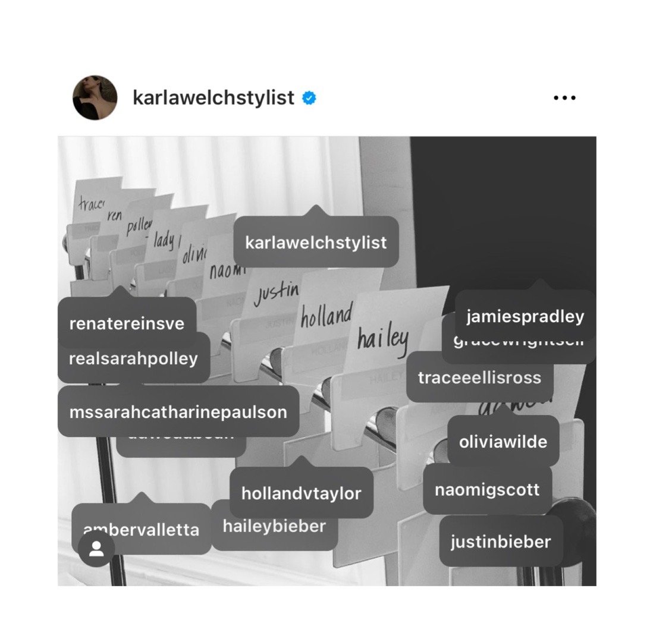The image size is (672, 642).
Task: Open the renatereinsve tag
Action: click(x=127, y=323)
